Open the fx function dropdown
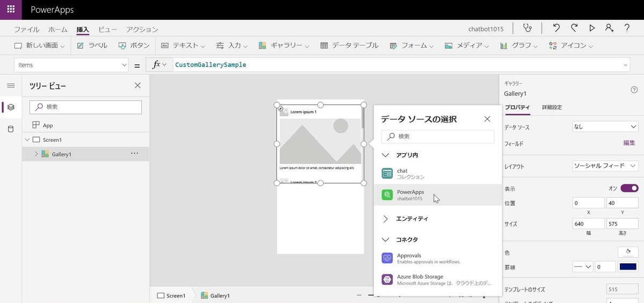Screen dimensions: 644x303 [x=160, y=64]
